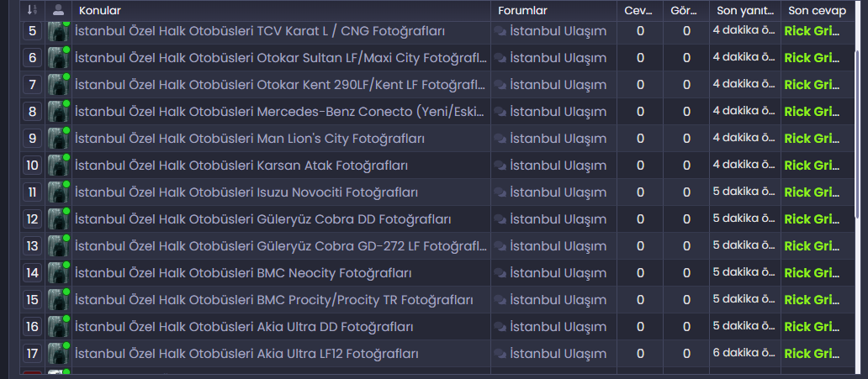Open the Man Lion's City Fotoğrafları topic
Image resolution: width=868 pixels, height=379 pixels.
pyautogui.click(x=250, y=139)
